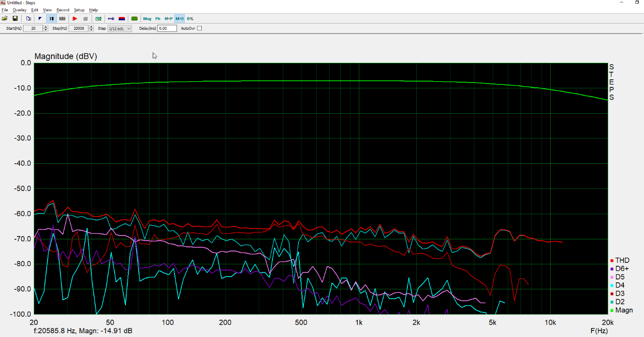Click the D3 legend entry
The height and width of the screenshot is (337, 644).
click(618, 294)
